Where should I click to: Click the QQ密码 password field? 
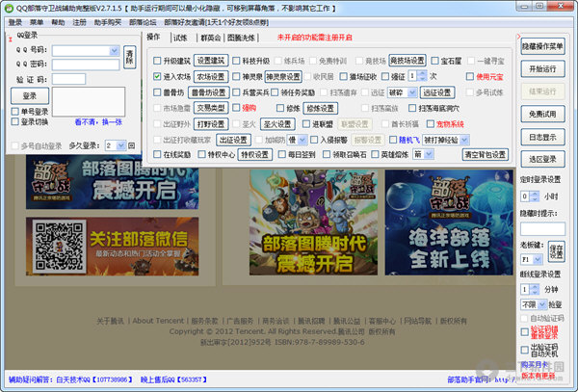(86, 65)
